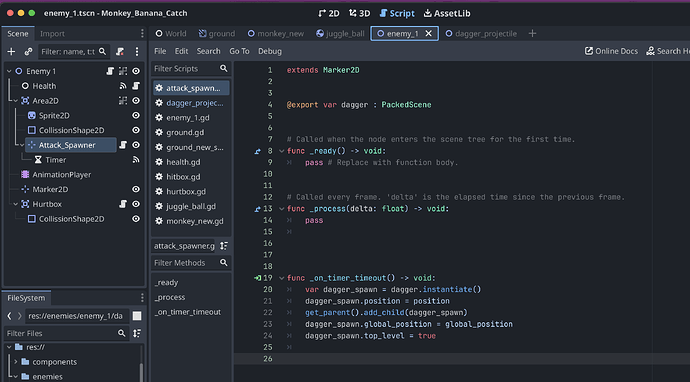The width and height of the screenshot is (690, 382).
Task: Hide the CollissionShape2D under Hurtbox
Action: [x=136, y=219]
